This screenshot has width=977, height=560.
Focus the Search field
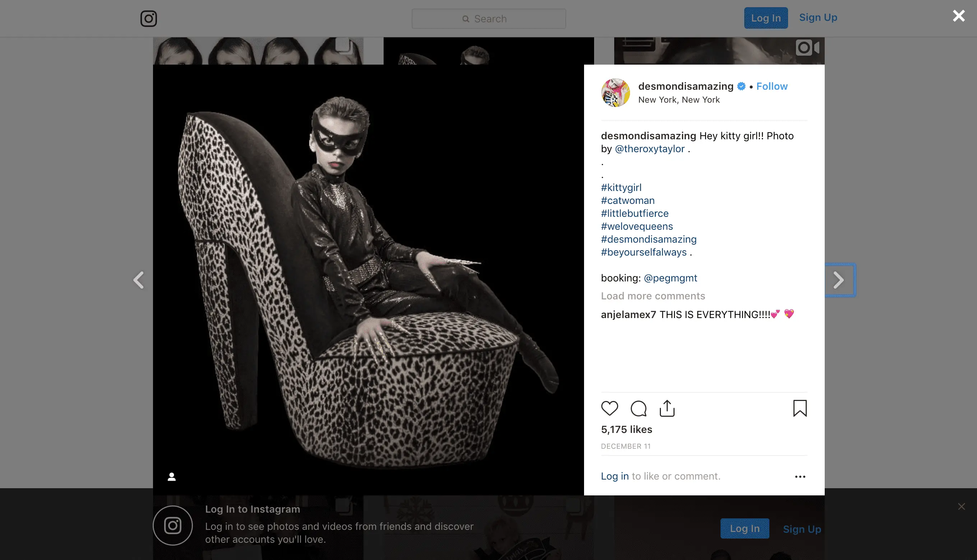[489, 19]
